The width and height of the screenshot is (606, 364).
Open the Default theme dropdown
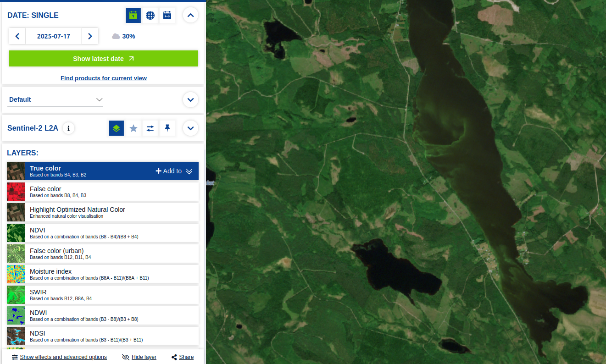click(x=56, y=99)
